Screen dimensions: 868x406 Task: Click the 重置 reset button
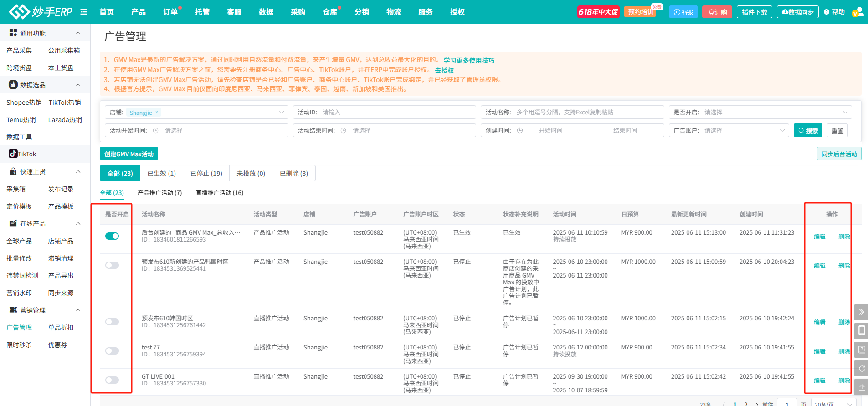pos(837,130)
